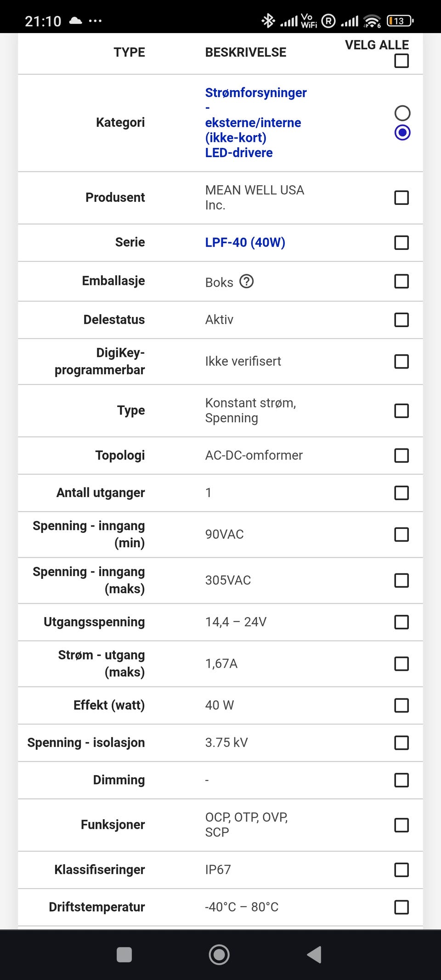The height and width of the screenshot is (980, 441).
Task: Tick the Produsent MEAN WELL checkbox
Action: [x=401, y=198]
